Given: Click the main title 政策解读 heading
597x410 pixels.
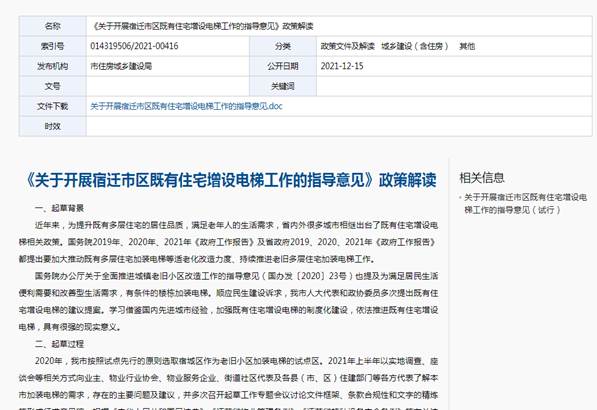Looking at the screenshot, I should [231, 180].
